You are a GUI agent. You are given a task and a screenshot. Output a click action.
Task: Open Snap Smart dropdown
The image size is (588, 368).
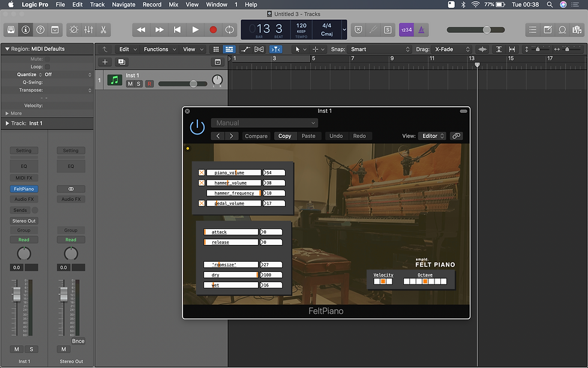click(x=379, y=49)
